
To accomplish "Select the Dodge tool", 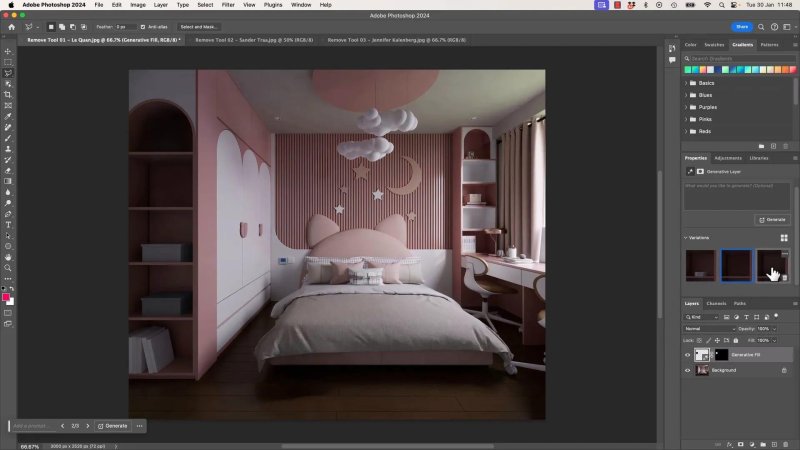I will pos(8,203).
